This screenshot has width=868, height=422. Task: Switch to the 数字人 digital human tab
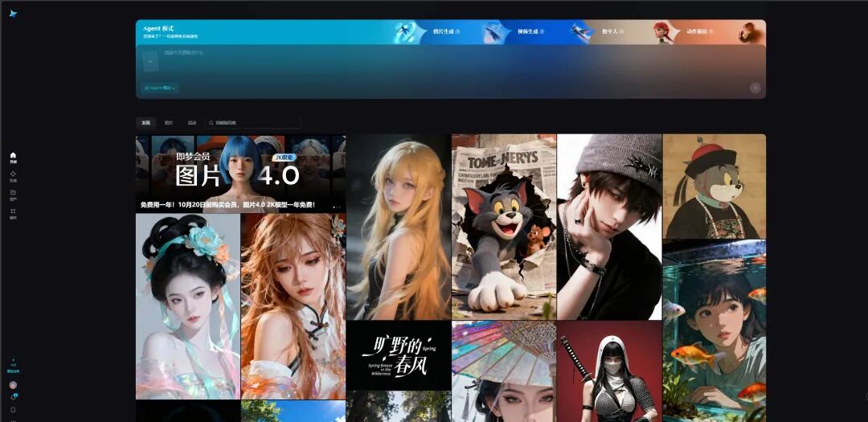(x=610, y=32)
